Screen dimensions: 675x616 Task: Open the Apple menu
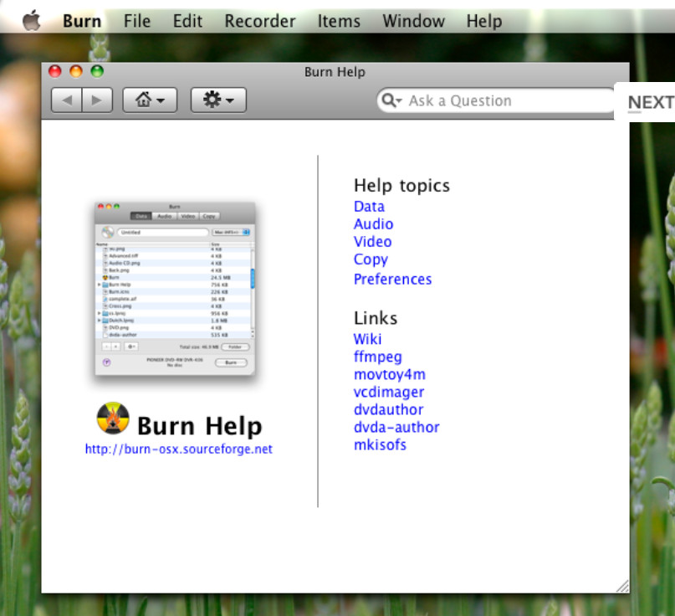tap(31, 20)
